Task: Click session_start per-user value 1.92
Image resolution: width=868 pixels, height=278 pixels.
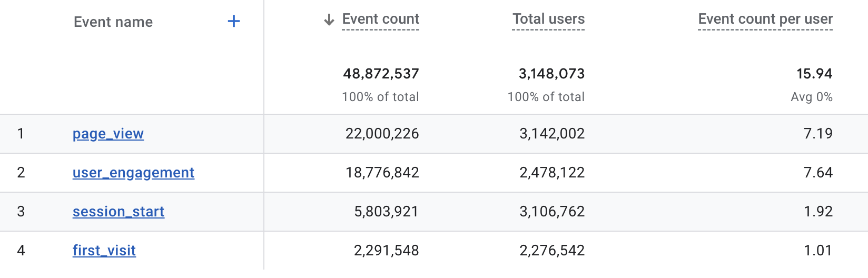Action: coord(818,212)
